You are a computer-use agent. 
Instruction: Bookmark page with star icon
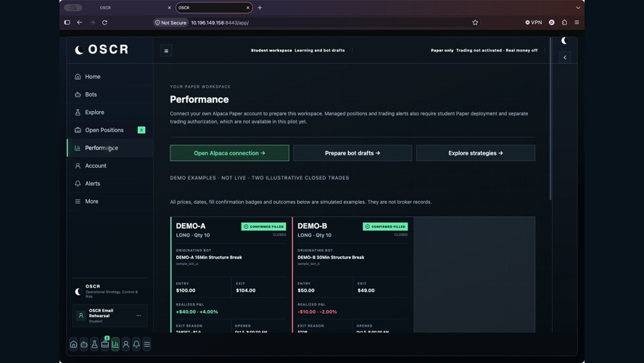pyautogui.click(x=475, y=23)
